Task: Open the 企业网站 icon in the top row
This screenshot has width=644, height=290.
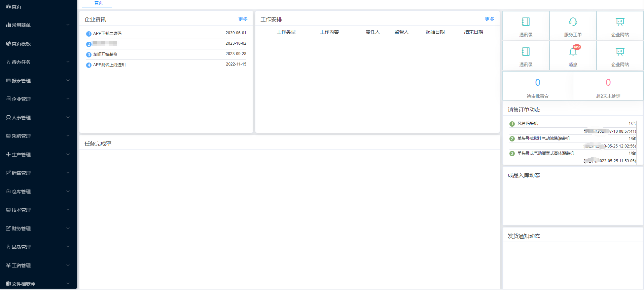Action: [x=620, y=22]
